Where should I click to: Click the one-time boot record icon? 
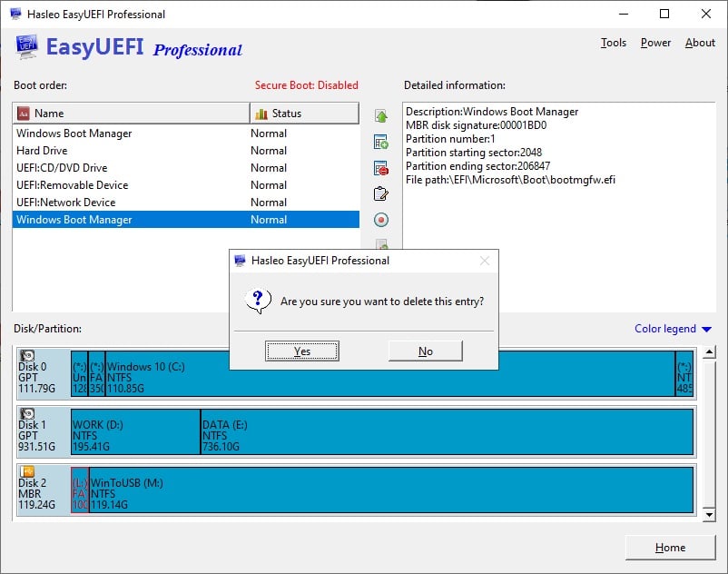(381, 220)
